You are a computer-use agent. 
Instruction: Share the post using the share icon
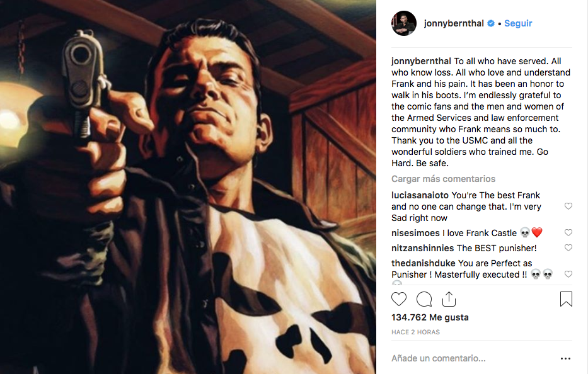[x=449, y=299]
